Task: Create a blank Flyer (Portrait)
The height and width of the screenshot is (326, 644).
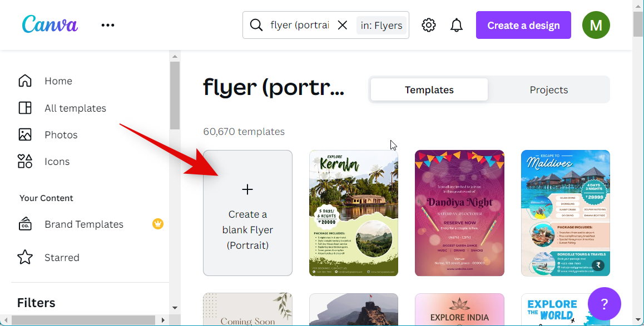Action: pos(247,213)
